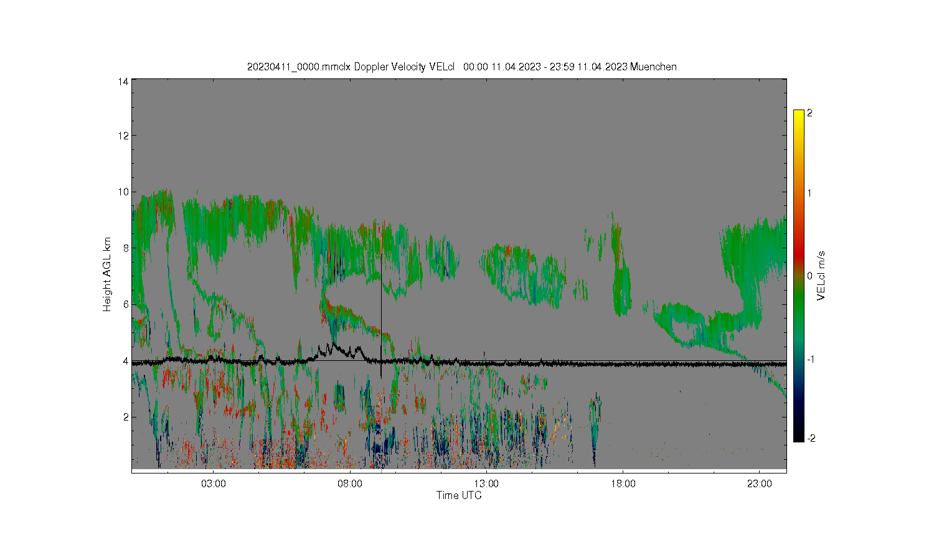Click the colorbar tick label '1'
934x560 pixels.
(x=809, y=193)
